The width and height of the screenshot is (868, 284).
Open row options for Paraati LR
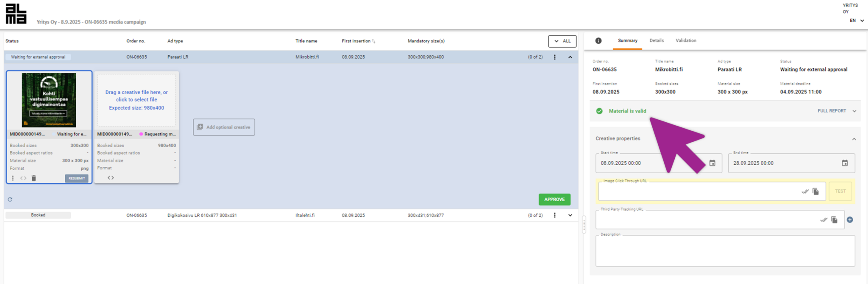[554, 57]
